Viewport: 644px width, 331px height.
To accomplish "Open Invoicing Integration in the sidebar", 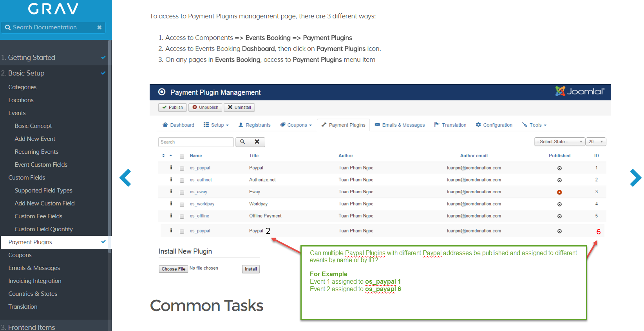I will coord(35,281).
